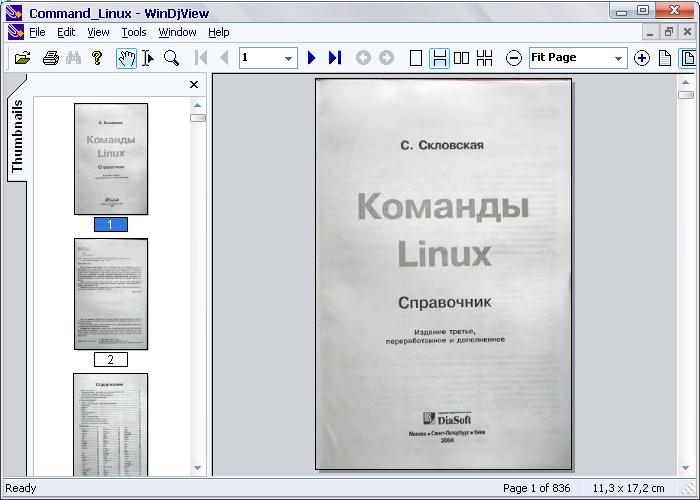Open the Edit menu
This screenshot has width=700, height=500.
(66, 32)
